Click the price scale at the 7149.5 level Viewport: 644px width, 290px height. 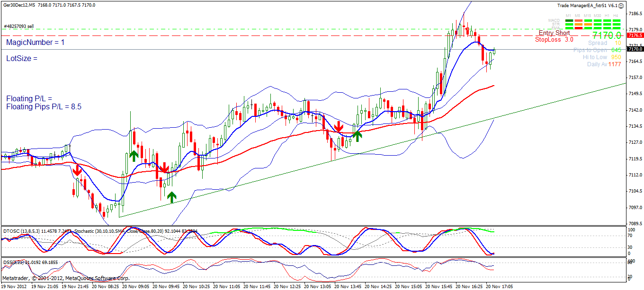pyautogui.click(x=635, y=94)
